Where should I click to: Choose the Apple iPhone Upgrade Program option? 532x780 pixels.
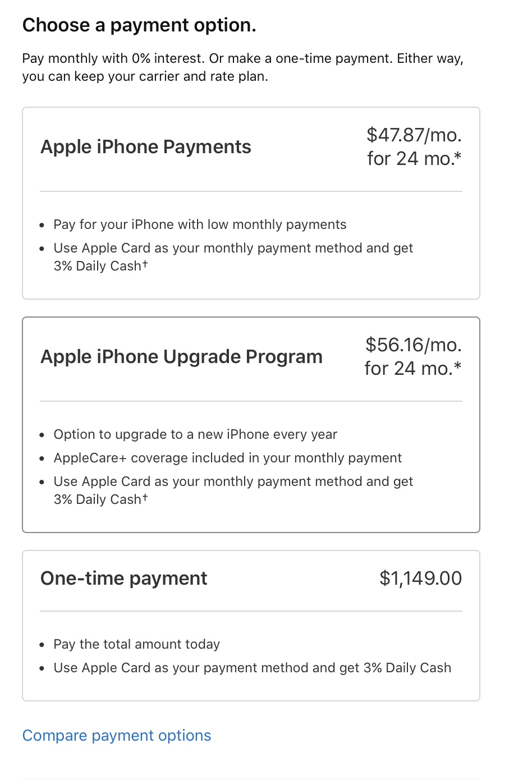pos(181,357)
